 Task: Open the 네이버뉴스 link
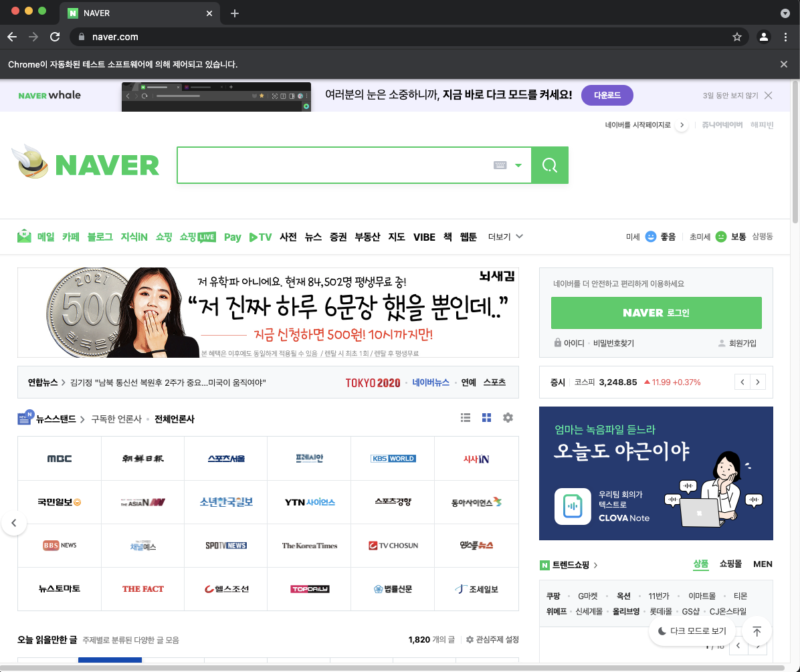click(x=431, y=382)
